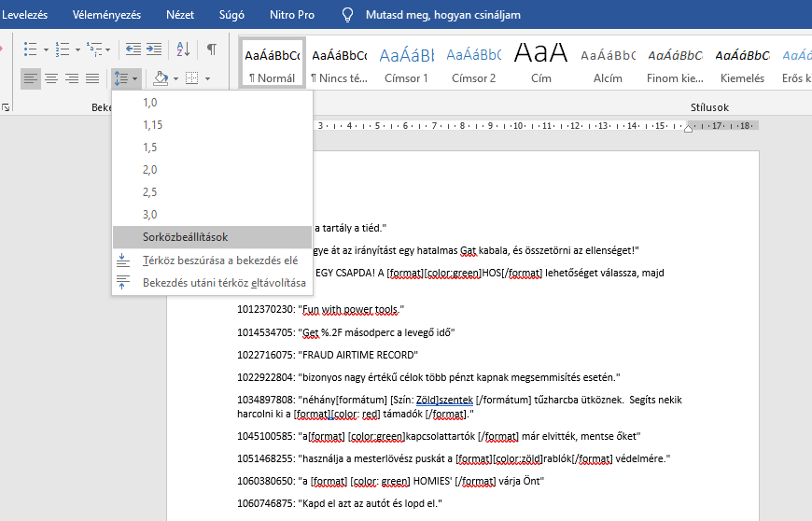The height and width of the screenshot is (521, 812).
Task: Click the line spacing icon
Action: (120, 78)
